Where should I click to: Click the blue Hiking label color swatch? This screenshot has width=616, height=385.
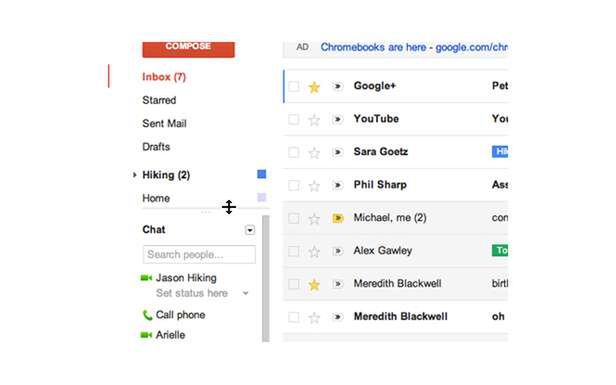(262, 174)
